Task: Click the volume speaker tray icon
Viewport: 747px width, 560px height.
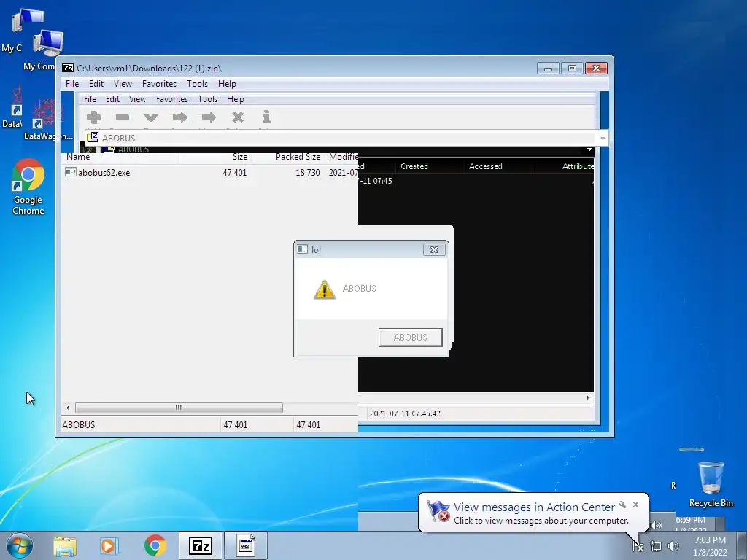Action: click(x=673, y=546)
